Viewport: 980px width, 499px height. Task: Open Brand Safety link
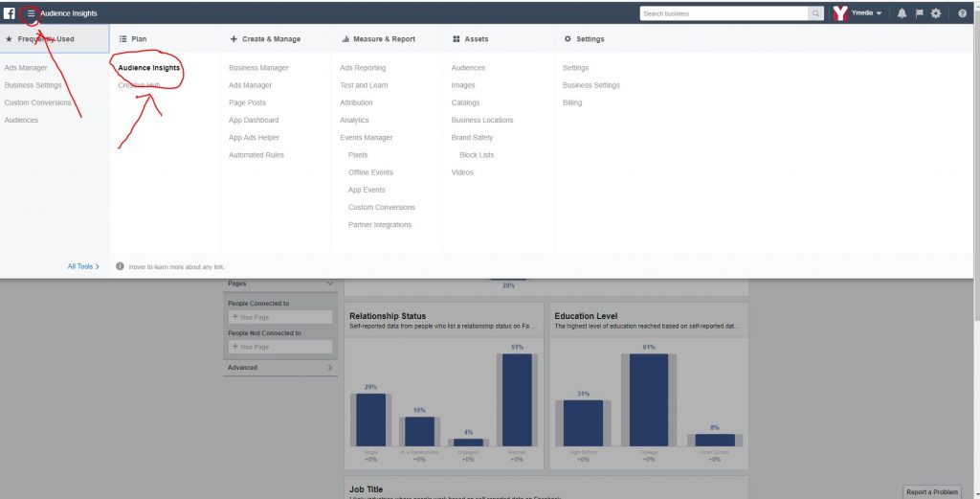pos(472,138)
